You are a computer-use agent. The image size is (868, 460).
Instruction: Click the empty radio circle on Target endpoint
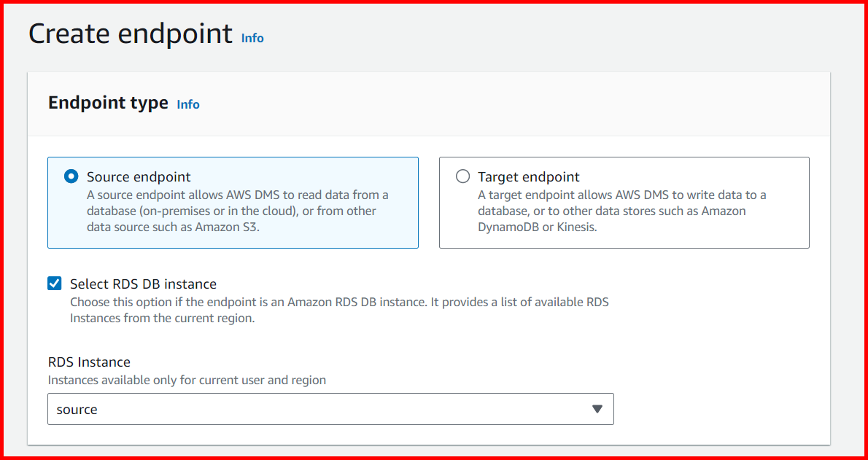(462, 176)
